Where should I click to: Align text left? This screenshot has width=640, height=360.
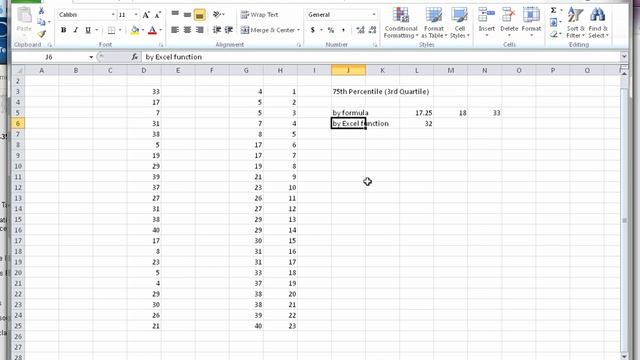(175, 30)
